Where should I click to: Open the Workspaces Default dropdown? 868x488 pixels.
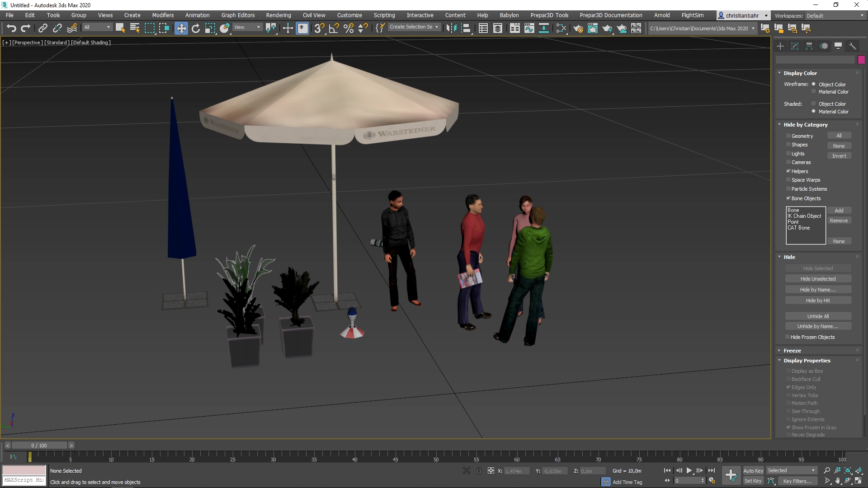835,16
